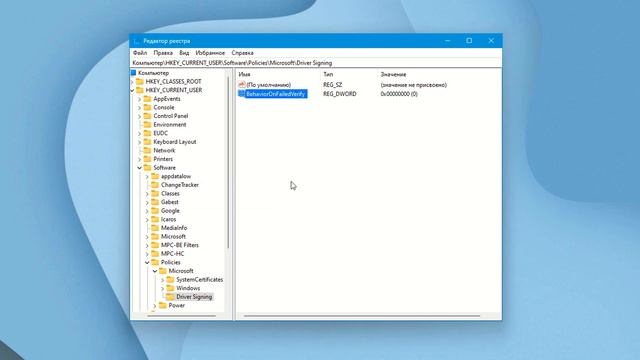The image size is (640, 360).
Task: Click the Registry Editor title bar icon
Action: tap(136, 41)
